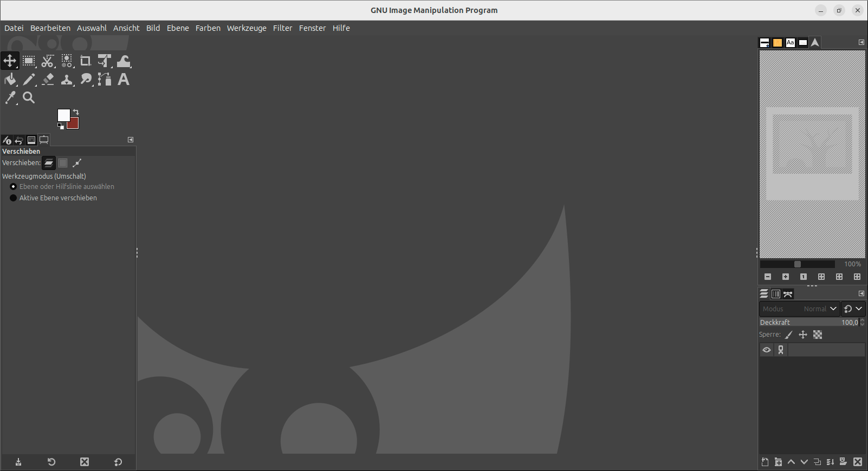
Task: Zoom out in the navigation panel
Action: click(x=768, y=277)
